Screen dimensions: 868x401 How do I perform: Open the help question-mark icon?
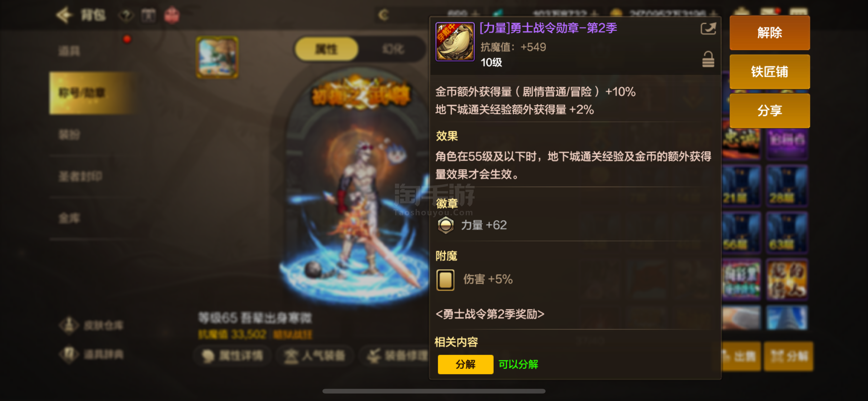coord(126,16)
